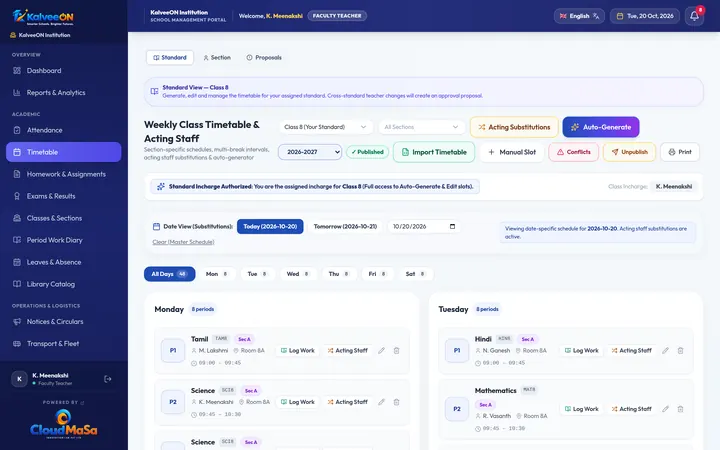This screenshot has height=450, width=720.
Task: Delete the Tuesday P1 Hindi slot
Action: (681, 350)
